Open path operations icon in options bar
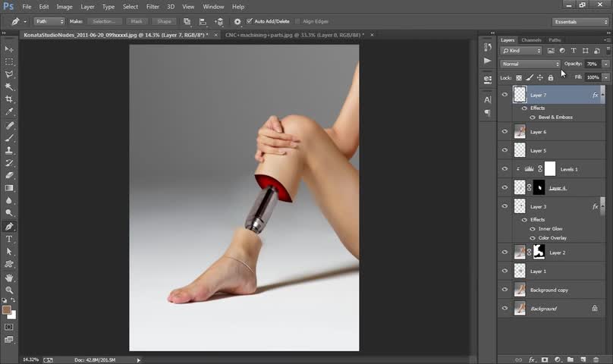The height and width of the screenshot is (364, 613). pyautogui.click(x=187, y=21)
